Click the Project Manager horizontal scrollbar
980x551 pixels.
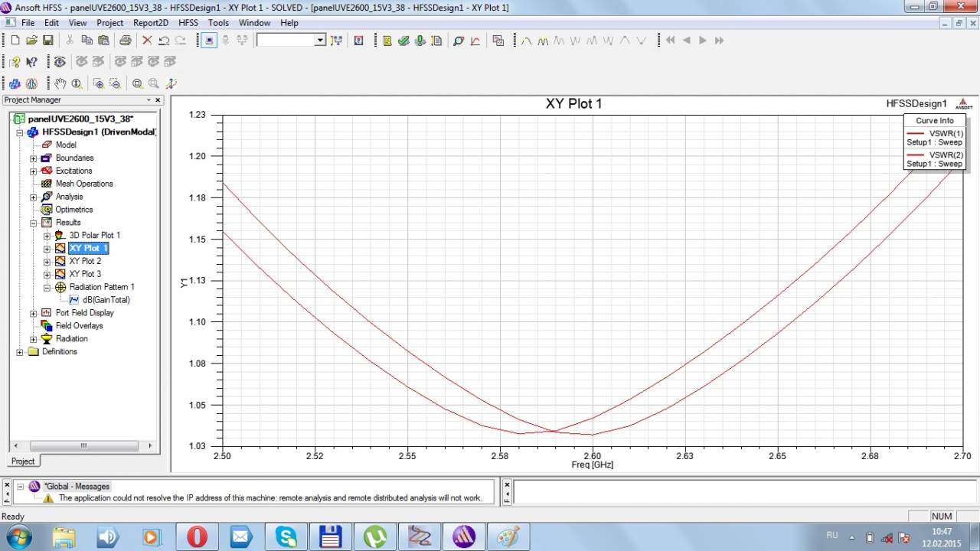pos(83,445)
